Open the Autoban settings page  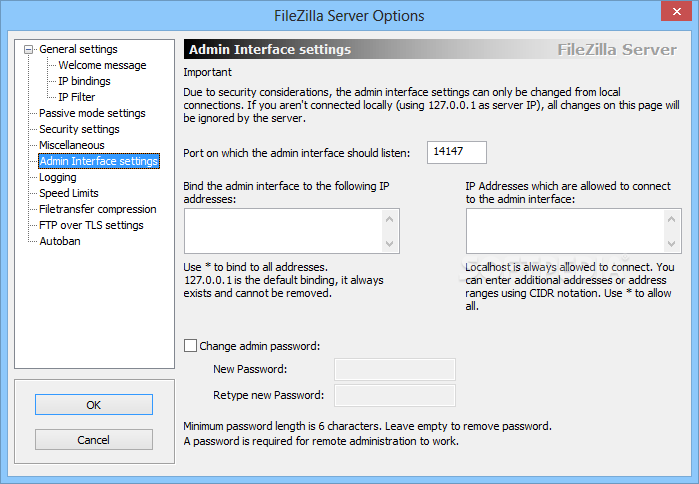click(x=60, y=242)
